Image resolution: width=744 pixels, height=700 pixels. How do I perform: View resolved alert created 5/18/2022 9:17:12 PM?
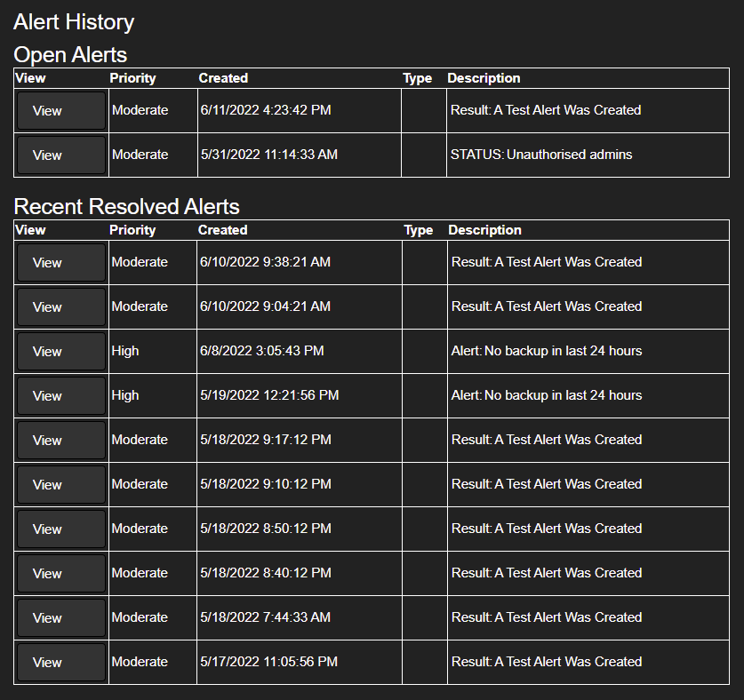point(60,440)
